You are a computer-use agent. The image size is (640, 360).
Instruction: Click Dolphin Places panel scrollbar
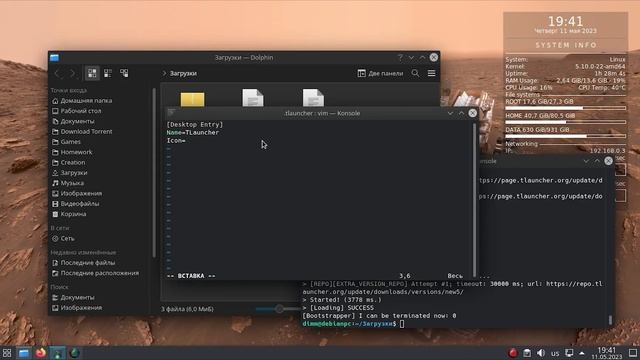pos(154,173)
